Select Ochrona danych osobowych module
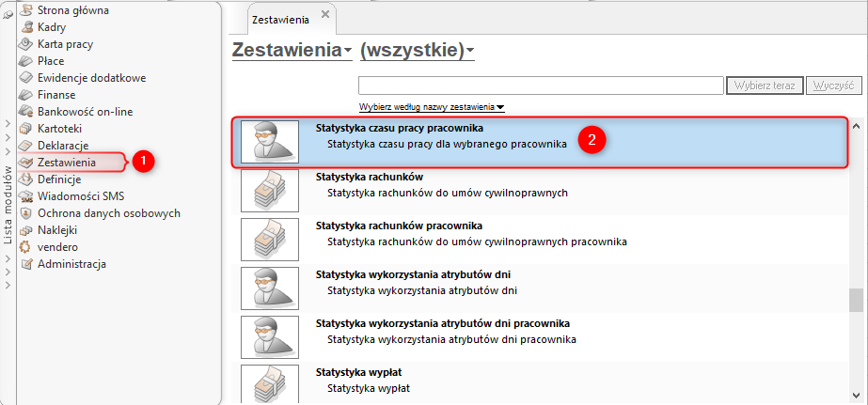The height and width of the screenshot is (405, 868). (x=109, y=213)
